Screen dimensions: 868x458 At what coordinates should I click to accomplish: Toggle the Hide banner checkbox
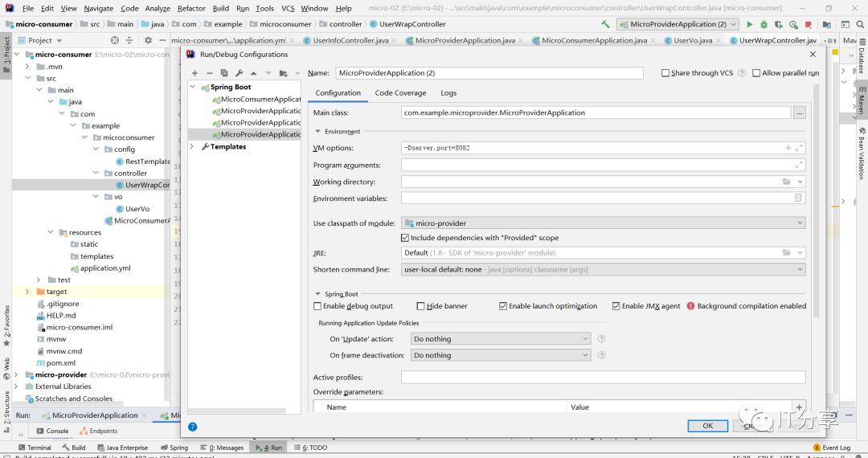pos(420,306)
